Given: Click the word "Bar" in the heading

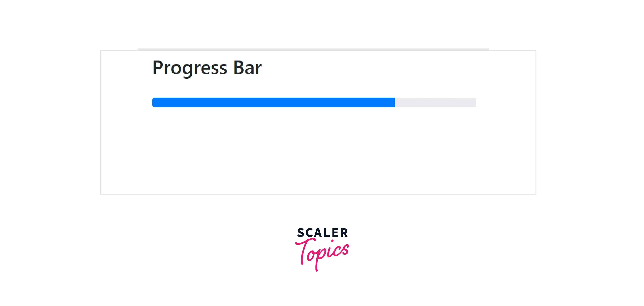Looking at the screenshot, I should (x=247, y=68).
